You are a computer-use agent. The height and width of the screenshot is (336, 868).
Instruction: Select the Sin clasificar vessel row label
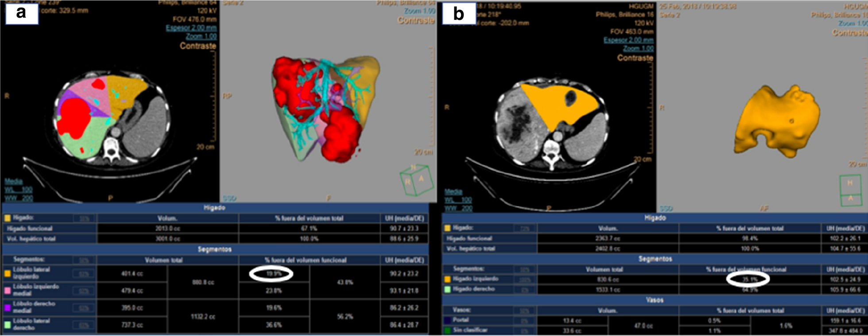[x=470, y=330]
